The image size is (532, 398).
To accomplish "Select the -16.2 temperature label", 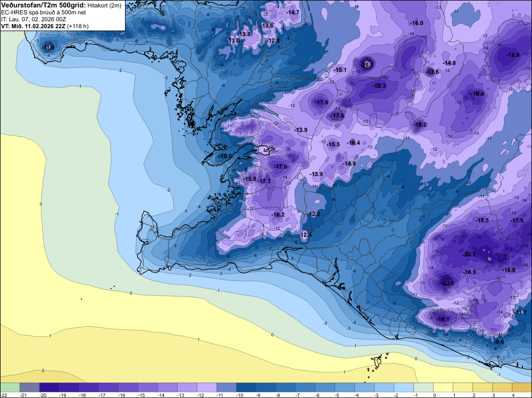I will (278, 214).
